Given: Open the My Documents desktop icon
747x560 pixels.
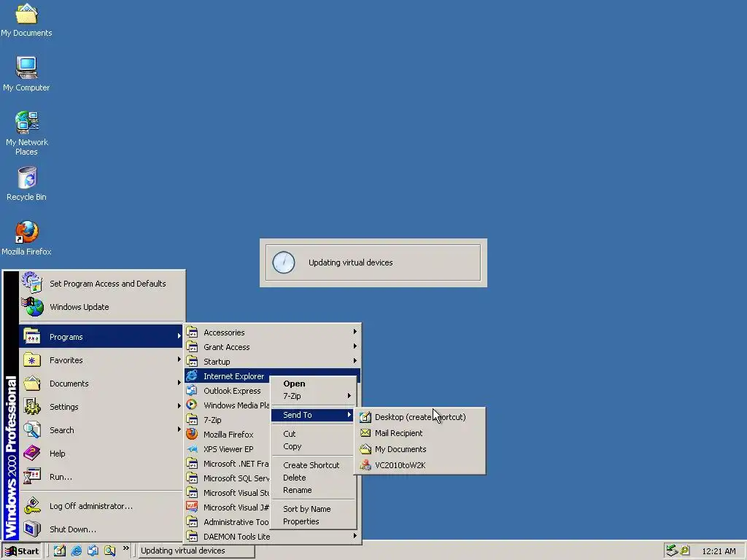Looking at the screenshot, I should 26,20.
